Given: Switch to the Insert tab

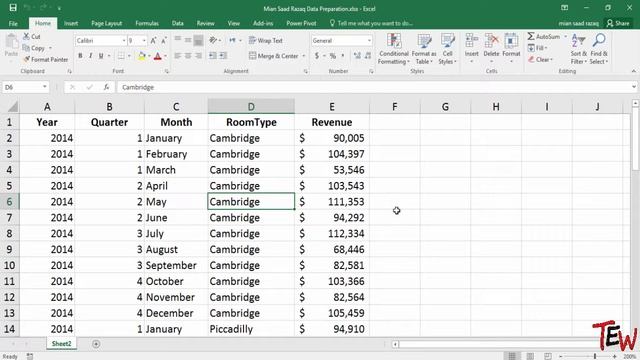Looking at the screenshot, I should [71, 23].
